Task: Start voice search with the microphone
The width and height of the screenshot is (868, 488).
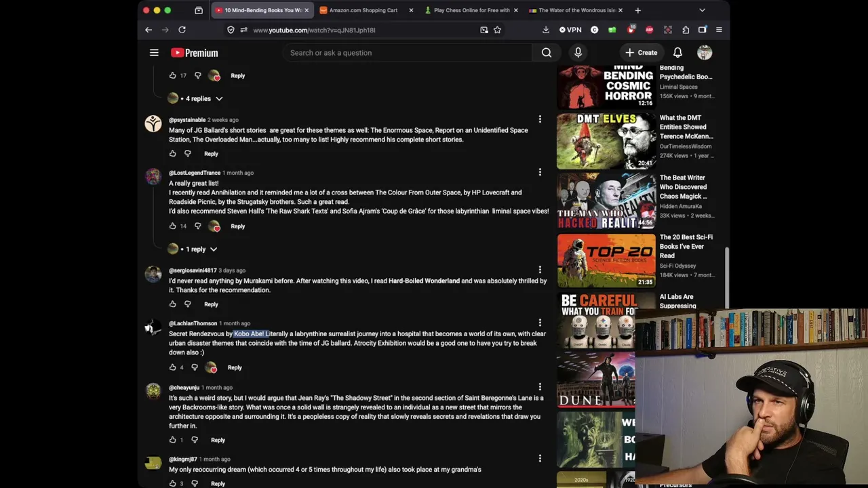Action: click(578, 53)
